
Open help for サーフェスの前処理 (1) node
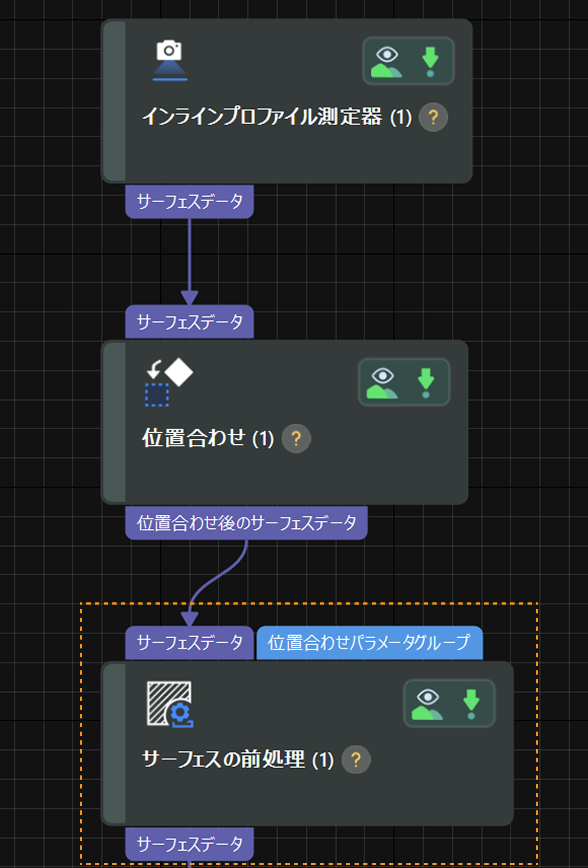tap(356, 760)
